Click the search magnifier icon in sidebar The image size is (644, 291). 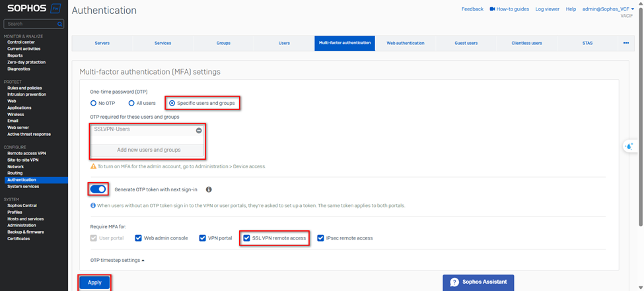[x=60, y=24]
